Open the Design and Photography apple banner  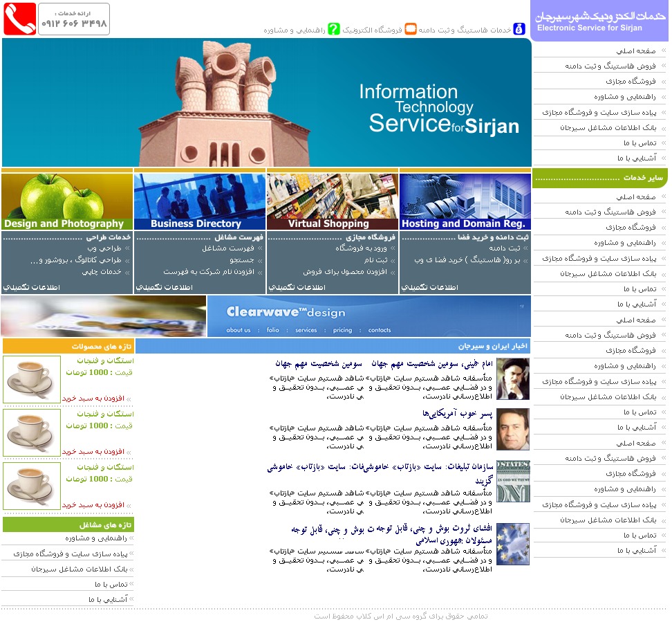(x=66, y=200)
